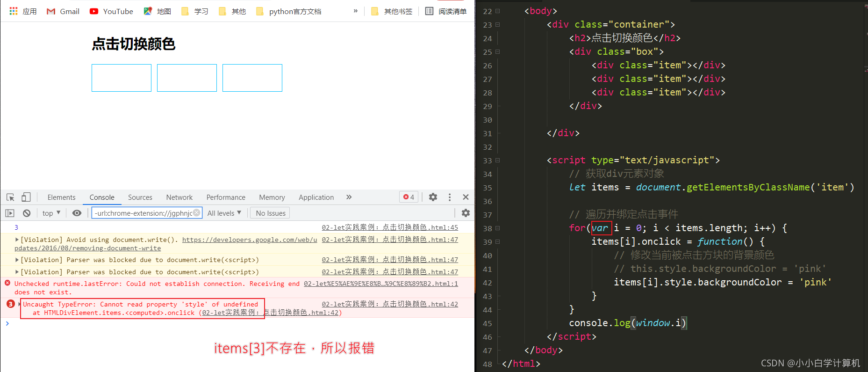This screenshot has width=868, height=372.
Task: Show the console sidebar
Action: [10, 213]
